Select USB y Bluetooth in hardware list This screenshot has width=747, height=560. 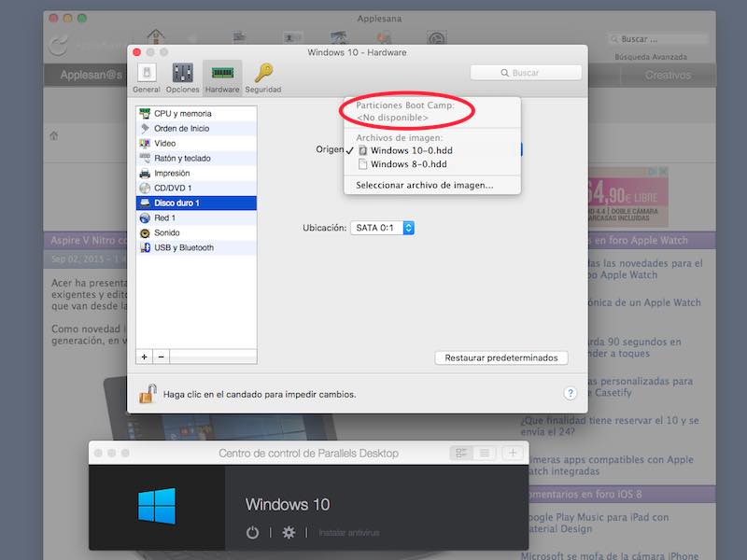[196, 247]
